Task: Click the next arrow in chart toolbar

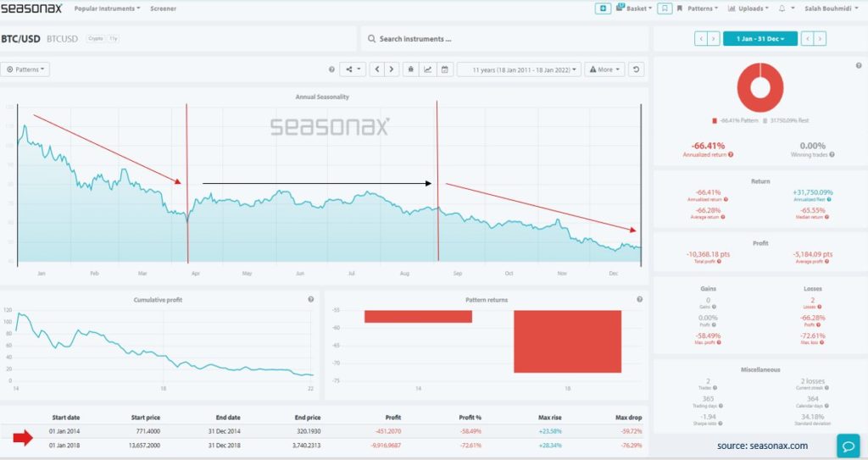Action: tap(392, 69)
